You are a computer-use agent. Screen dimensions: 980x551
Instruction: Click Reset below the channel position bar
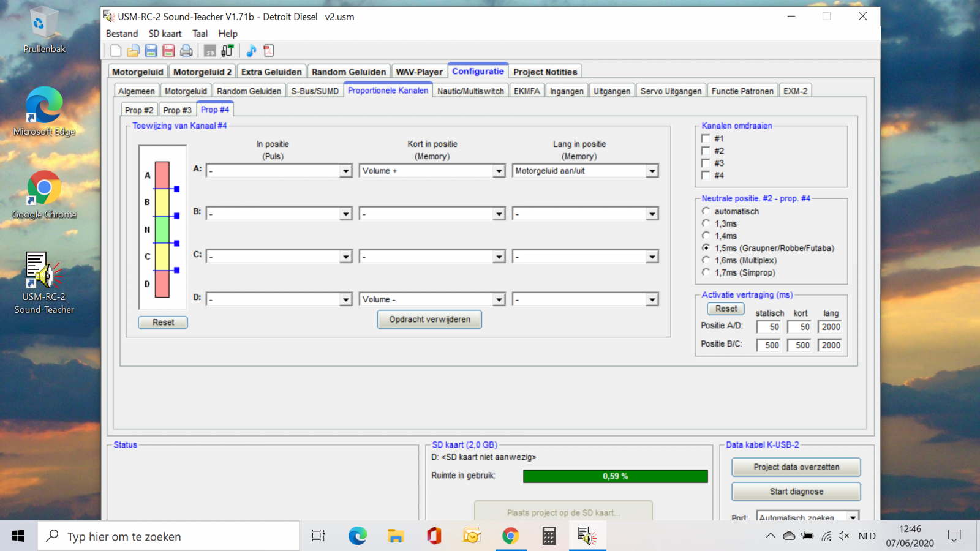tap(163, 323)
